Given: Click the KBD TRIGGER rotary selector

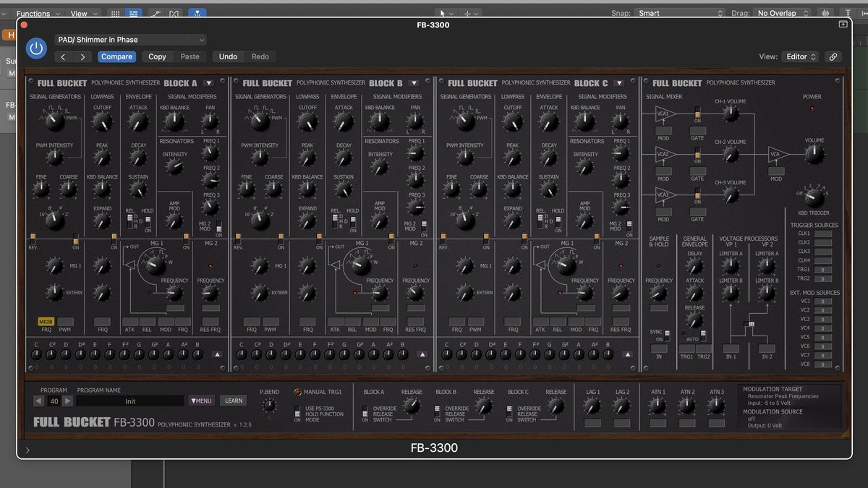Looking at the screenshot, I should 813,197.
